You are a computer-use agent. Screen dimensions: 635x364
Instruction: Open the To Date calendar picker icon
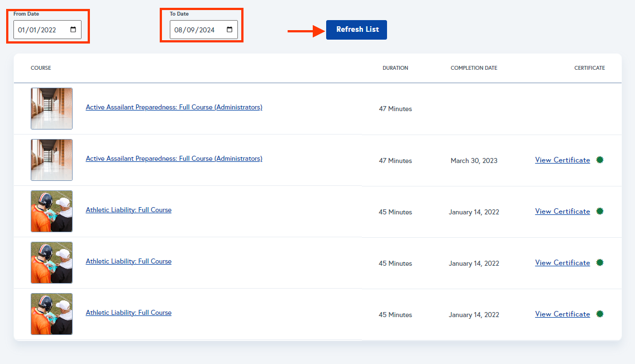click(x=229, y=30)
